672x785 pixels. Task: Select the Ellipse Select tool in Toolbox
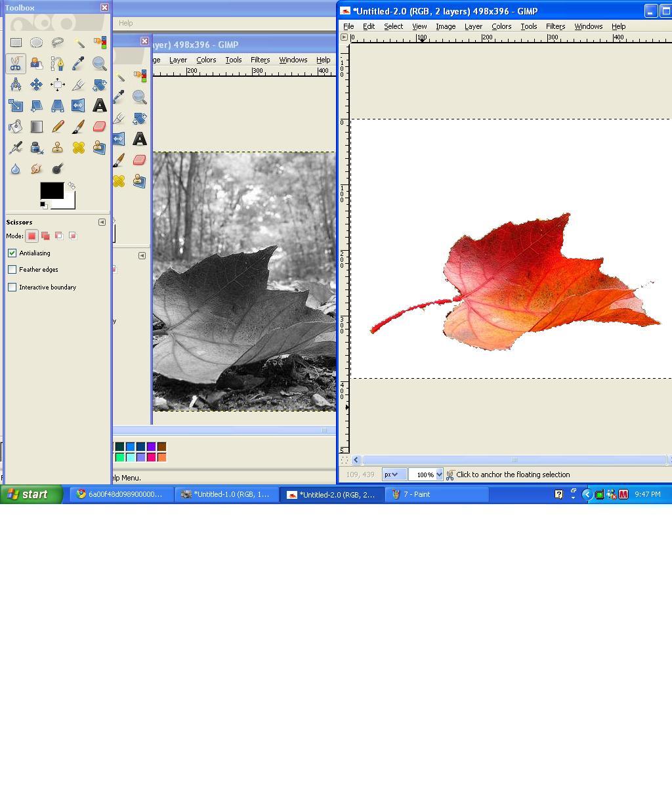(x=37, y=43)
